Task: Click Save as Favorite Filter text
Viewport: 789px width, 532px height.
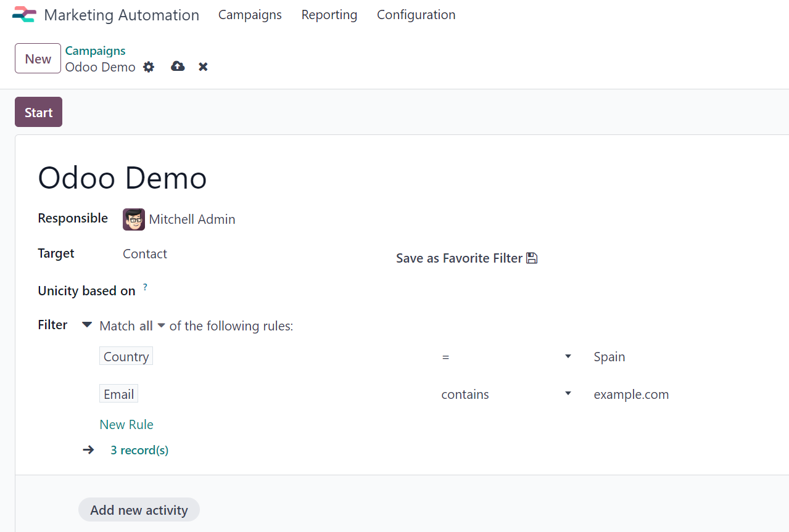Action: coord(459,258)
